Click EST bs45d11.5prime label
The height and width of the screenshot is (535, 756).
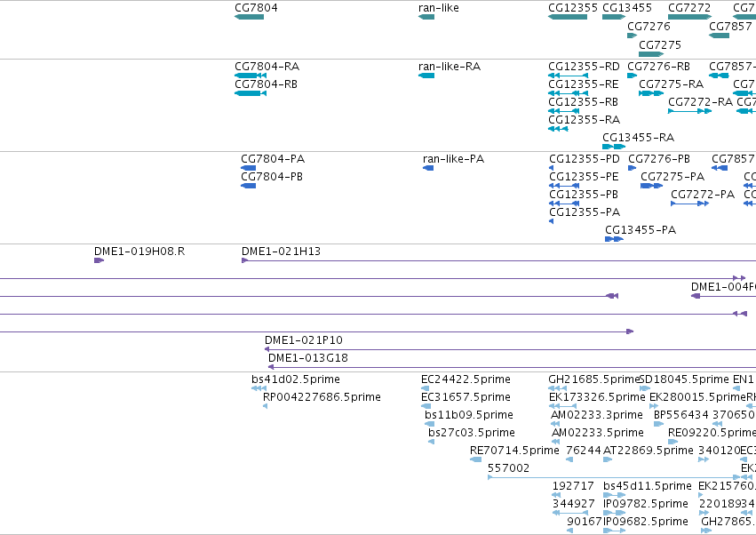(648, 486)
